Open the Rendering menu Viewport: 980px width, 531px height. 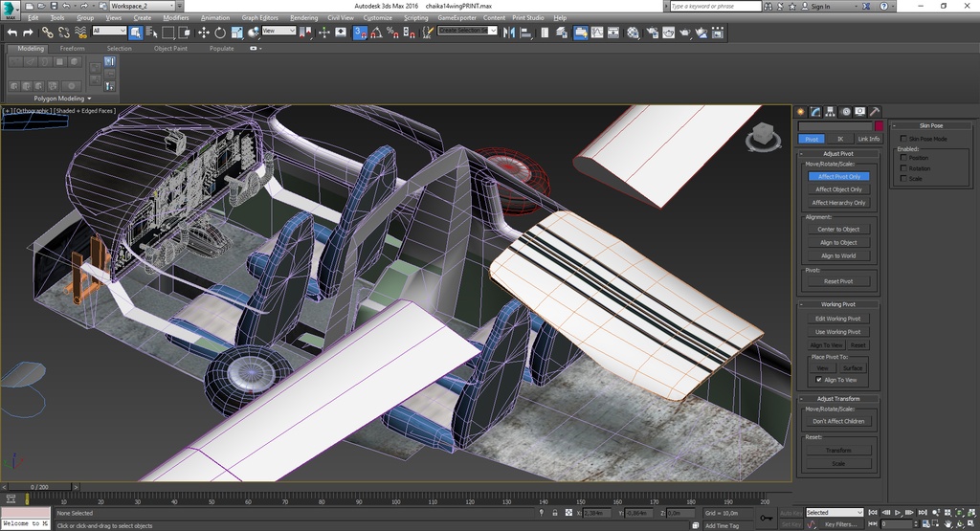coord(303,18)
